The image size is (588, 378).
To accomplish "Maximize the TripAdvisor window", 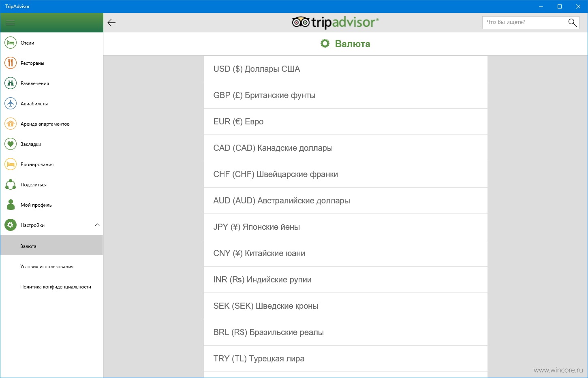I will (x=560, y=6).
